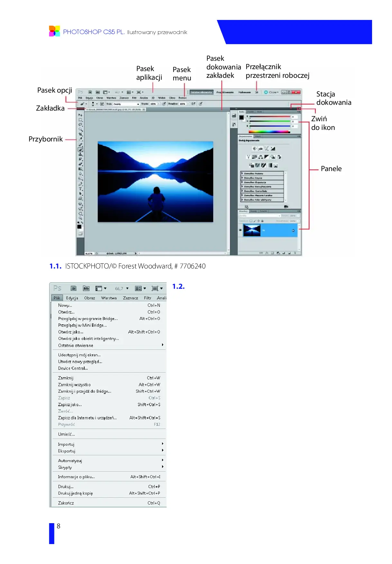Click the Plik menu in lower screenshot

(x=57, y=298)
